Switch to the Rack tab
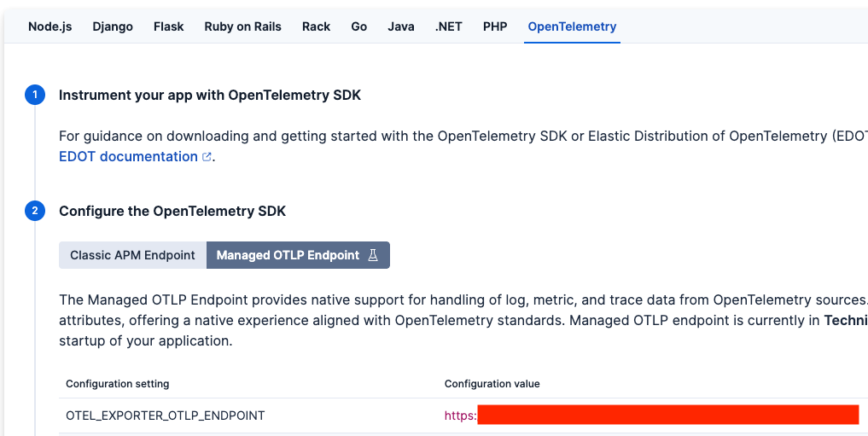Viewport: 868px width, 436px height. click(x=316, y=26)
